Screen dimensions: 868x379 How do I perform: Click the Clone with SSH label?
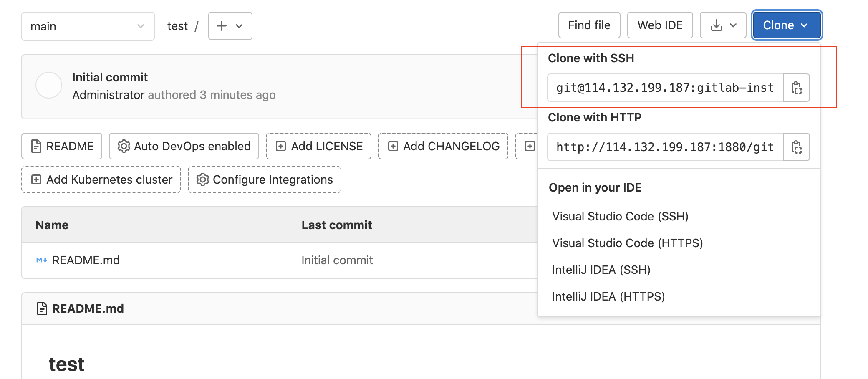pyautogui.click(x=591, y=58)
